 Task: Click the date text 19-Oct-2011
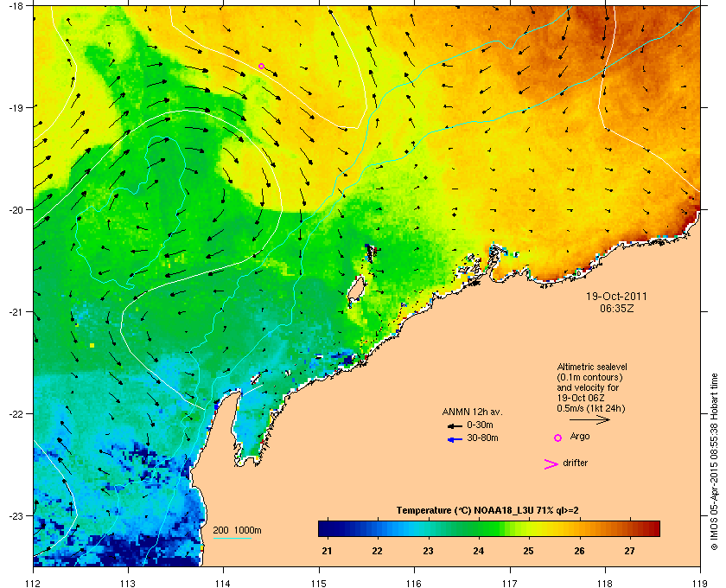pyautogui.click(x=617, y=296)
